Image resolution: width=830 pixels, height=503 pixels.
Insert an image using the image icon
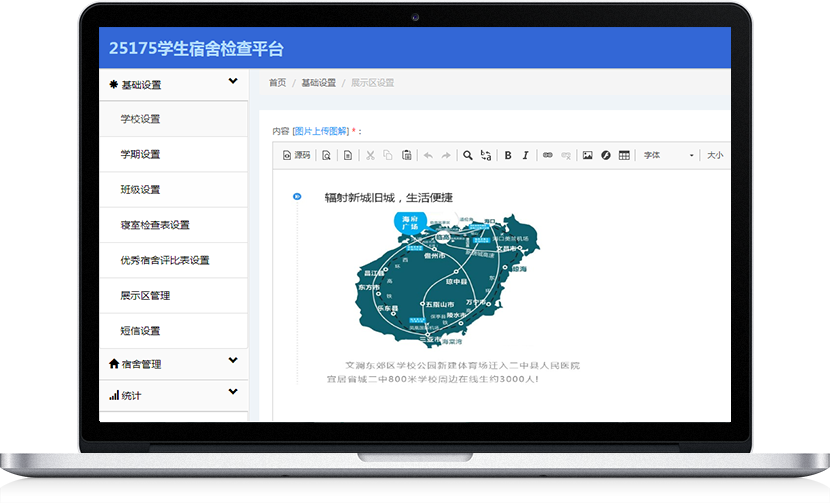587,155
